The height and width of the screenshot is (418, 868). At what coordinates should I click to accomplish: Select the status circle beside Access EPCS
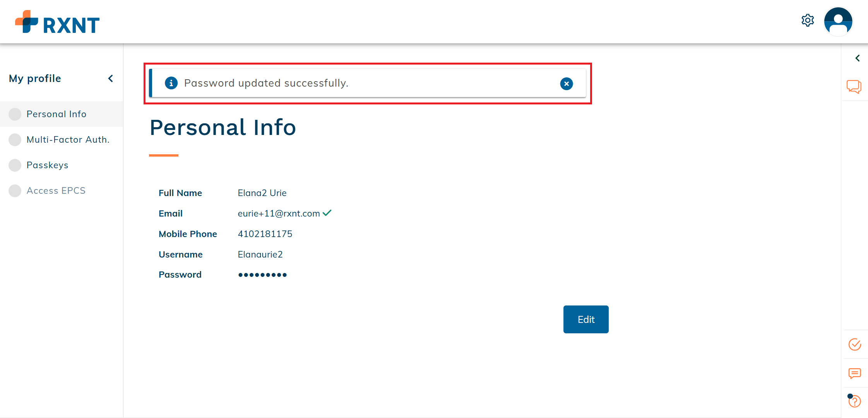(15, 190)
